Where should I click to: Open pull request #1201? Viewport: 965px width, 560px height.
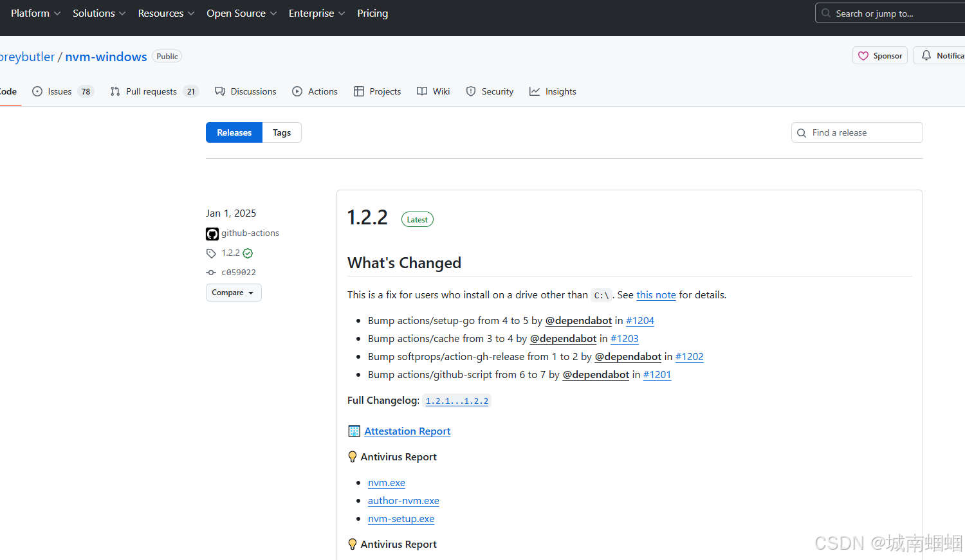click(657, 375)
